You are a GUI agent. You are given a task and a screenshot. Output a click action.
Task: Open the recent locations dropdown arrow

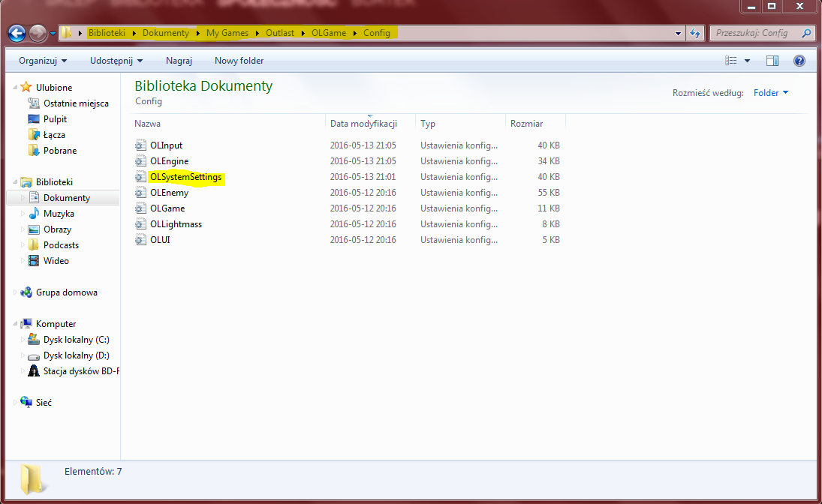pyautogui.click(x=53, y=34)
